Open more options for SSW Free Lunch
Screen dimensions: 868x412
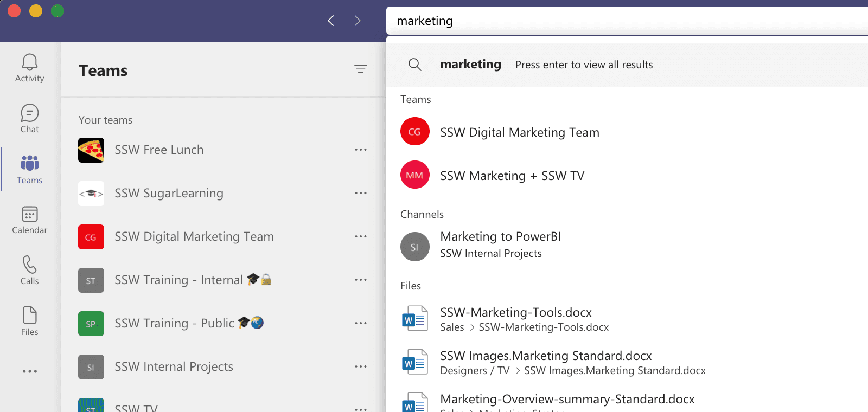pos(360,150)
